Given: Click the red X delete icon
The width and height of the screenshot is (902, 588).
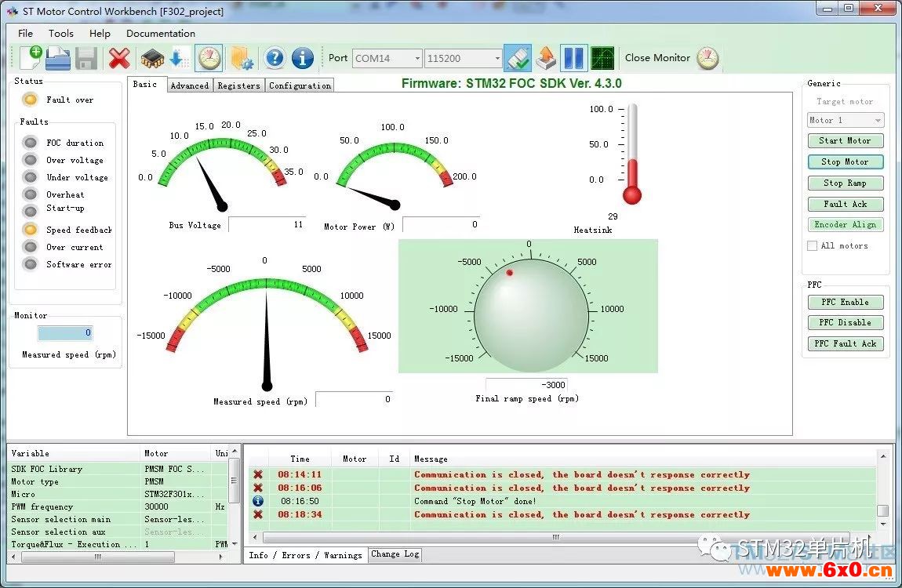Looking at the screenshot, I should coord(119,58).
